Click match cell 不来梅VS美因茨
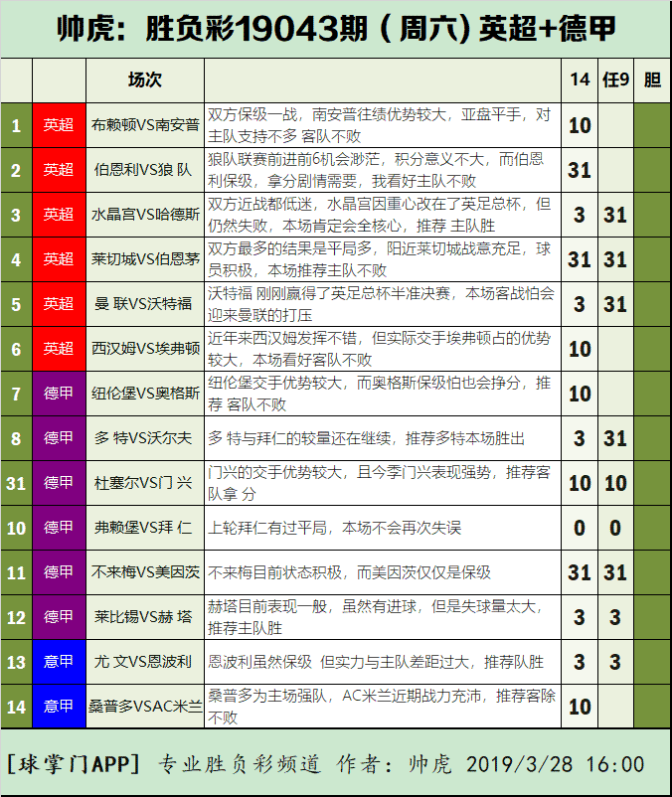Image resolution: width=672 pixels, height=797 pixels. coord(145,572)
